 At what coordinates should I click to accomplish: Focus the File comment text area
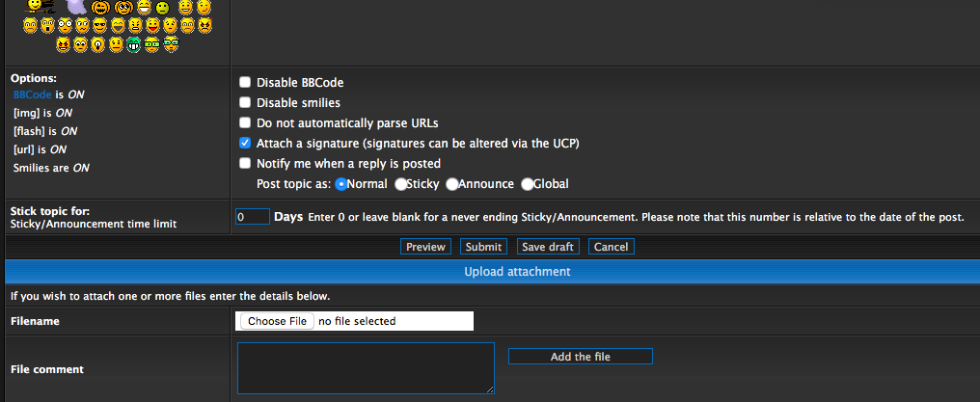pos(366,368)
